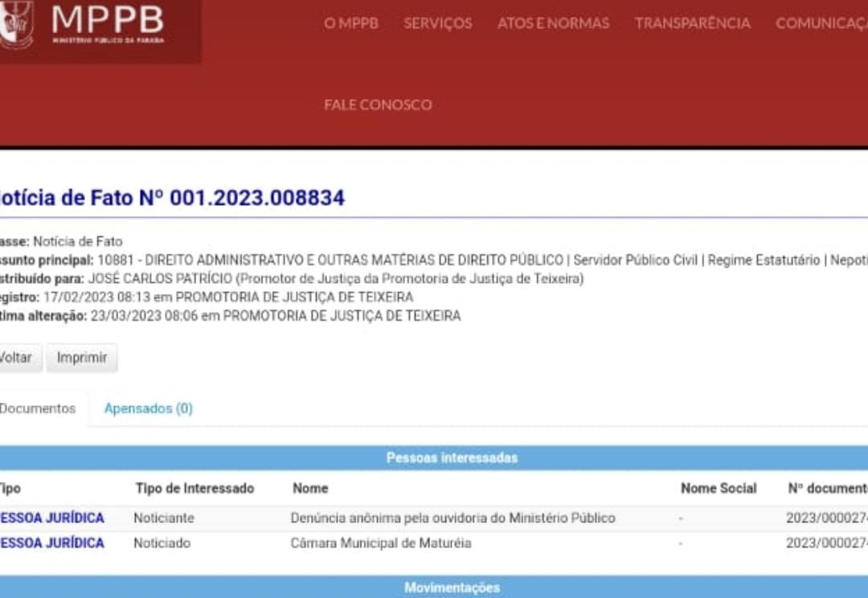
Task: Switch to the Apensados (0) tab
Action: click(149, 408)
